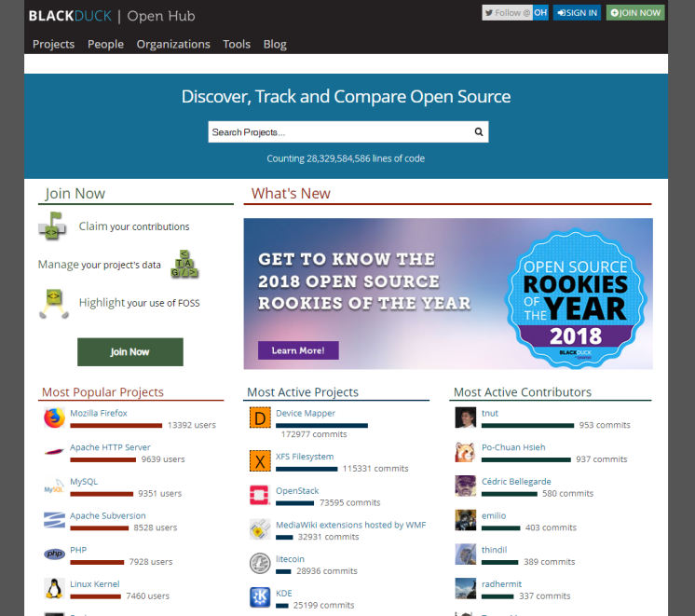695x616 pixels.
Task: Open Po-Chuan Hsieh's avatar picture
Action: click(x=466, y=452)
